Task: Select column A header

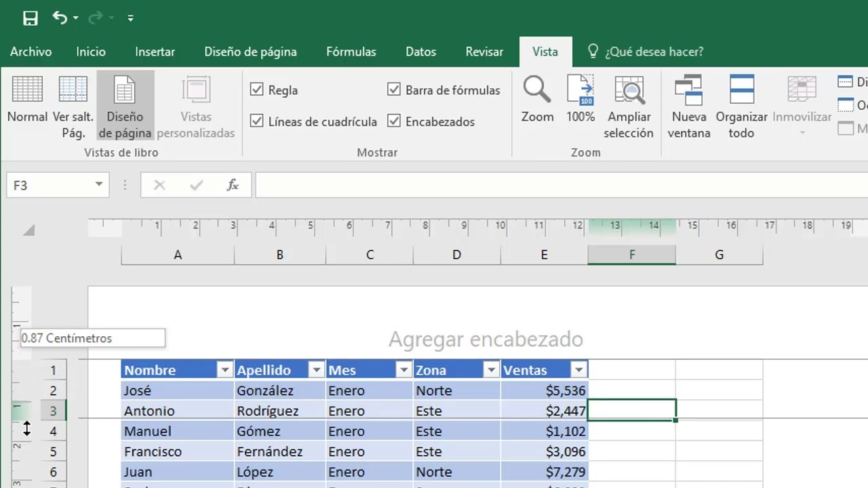Action: (x=178, y=255)
